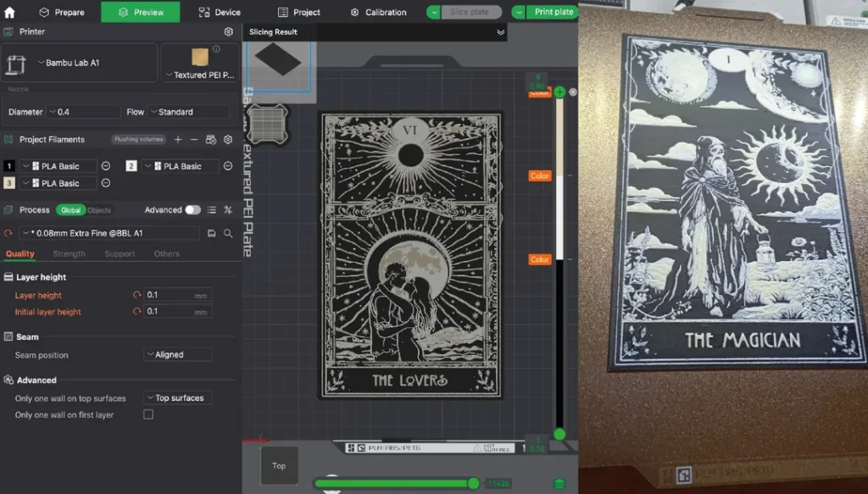Add color change at current layer
This screenshot has height=494, width=868.
pyautogui.click(x=559, y=92)
